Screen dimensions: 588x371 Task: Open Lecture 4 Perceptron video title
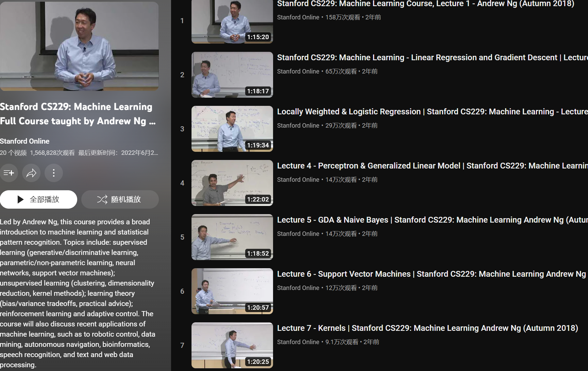[432, 166]
